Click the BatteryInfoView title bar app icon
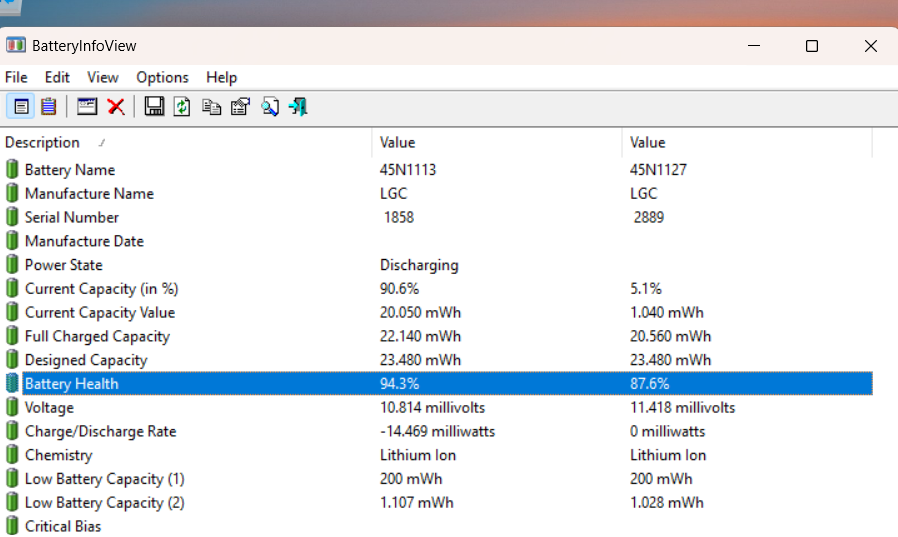 click(16, 45)
